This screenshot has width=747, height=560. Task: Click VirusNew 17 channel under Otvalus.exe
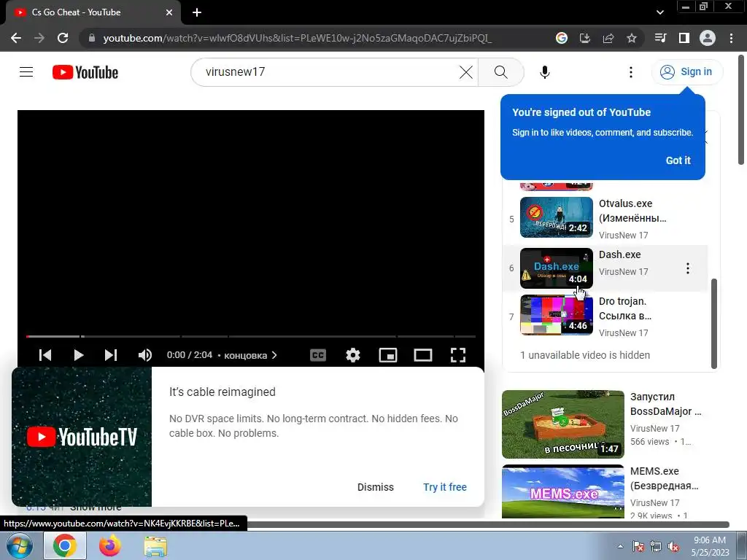pos(623,236)
